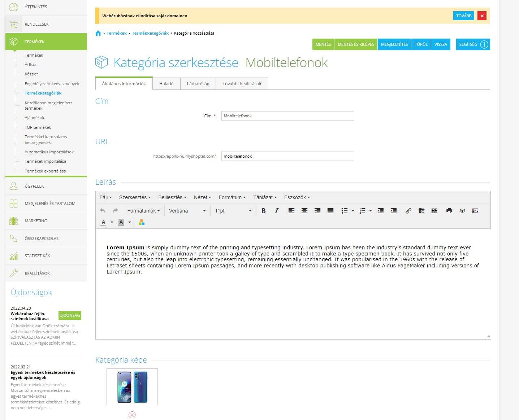Undo the last edit in the description editor

click(x=103, y=211)
